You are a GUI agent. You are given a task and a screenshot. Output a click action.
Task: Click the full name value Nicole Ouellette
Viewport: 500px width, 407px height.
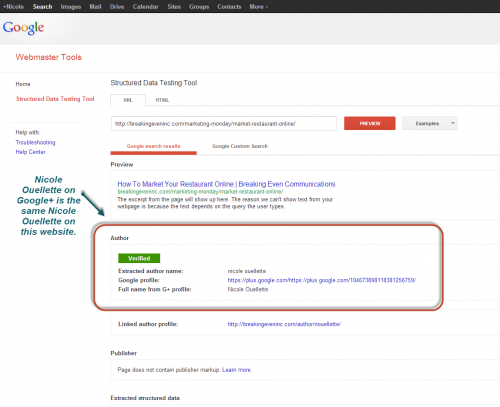click(x=248, y=289)
